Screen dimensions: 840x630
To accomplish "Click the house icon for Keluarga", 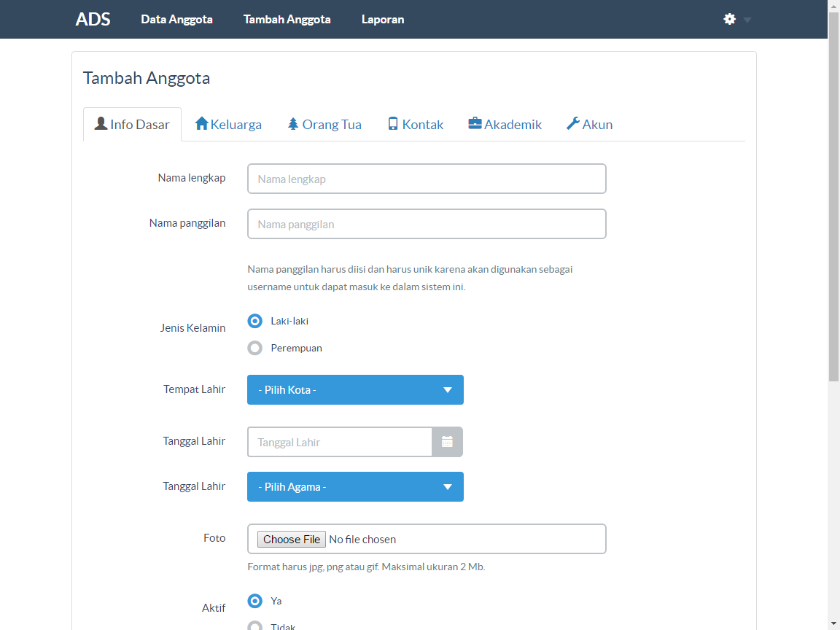I will [202, 124].
